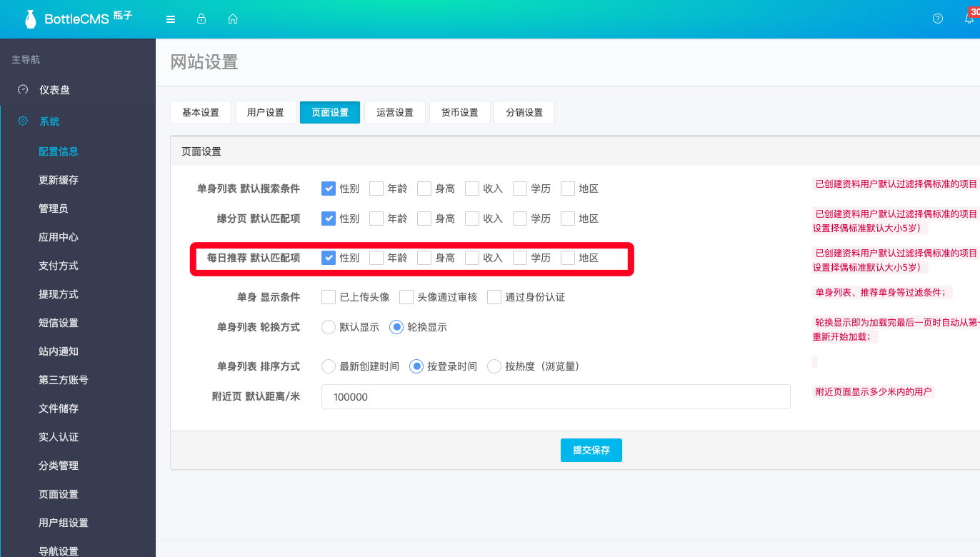Click the dashboard gauge icon beside 仪表盘

23,90
